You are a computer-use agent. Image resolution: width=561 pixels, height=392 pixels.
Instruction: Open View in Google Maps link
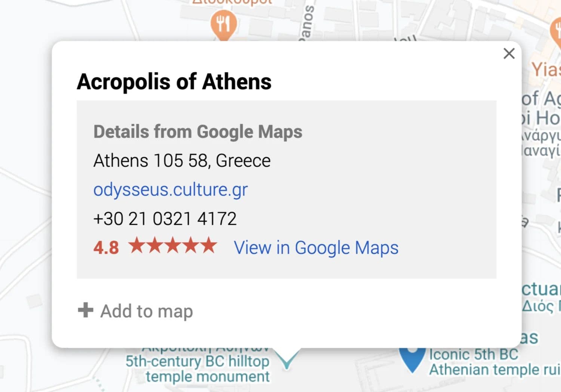click(x=316, y=248)
